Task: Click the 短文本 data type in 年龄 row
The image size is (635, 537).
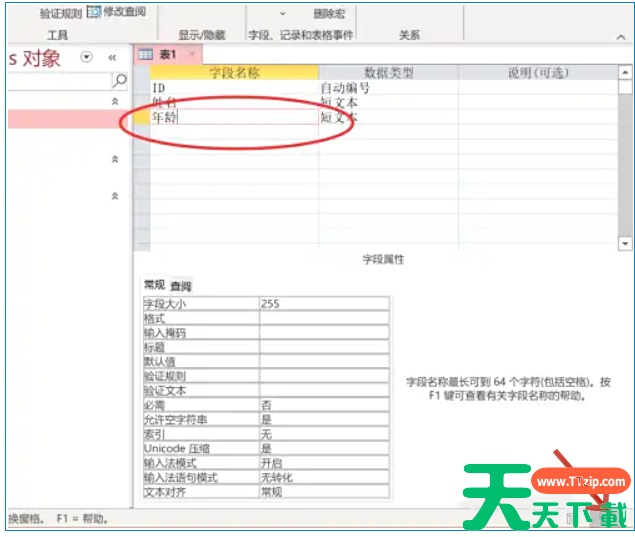Action: point(388,117)
